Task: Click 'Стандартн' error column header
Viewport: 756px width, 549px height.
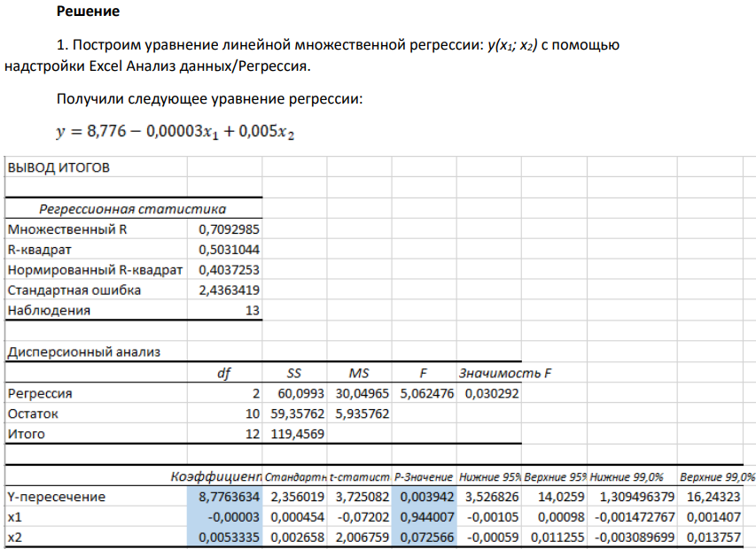Action: point(295,476)
